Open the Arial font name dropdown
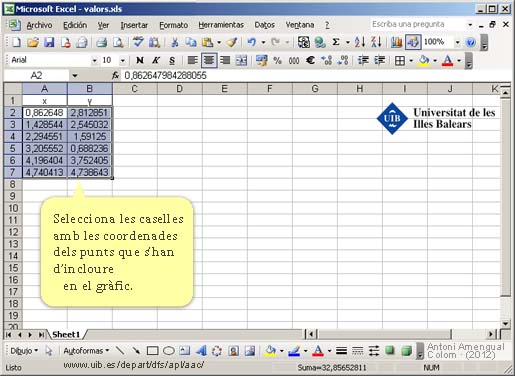The image size is (515, 376). coord(94,60)
